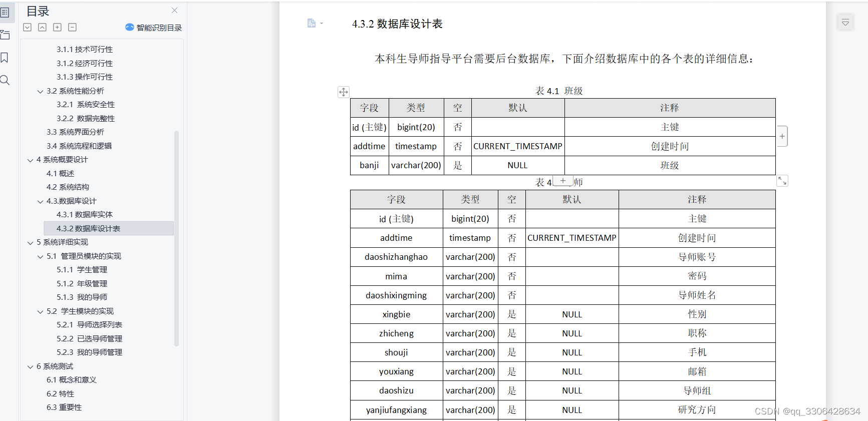Click the add-column plus at table right edge
The width and height of the screenshot is (868, 421).
click(782, 136)
